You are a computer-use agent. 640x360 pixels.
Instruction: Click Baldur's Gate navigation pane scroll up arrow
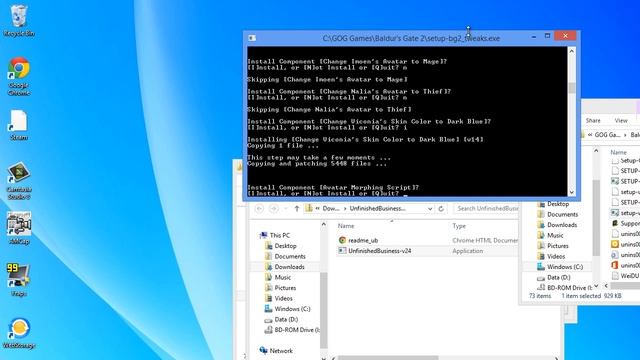coord(596,151)
